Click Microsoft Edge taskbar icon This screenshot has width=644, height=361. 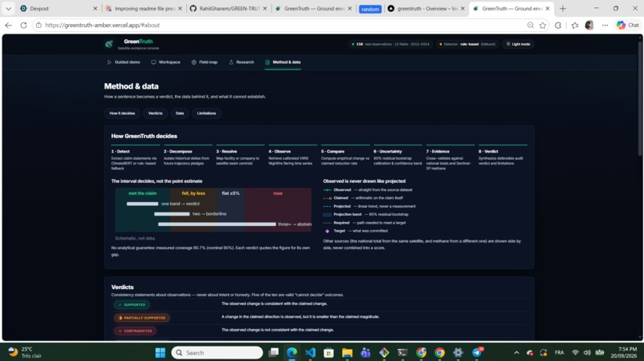[x=292, y=352]
